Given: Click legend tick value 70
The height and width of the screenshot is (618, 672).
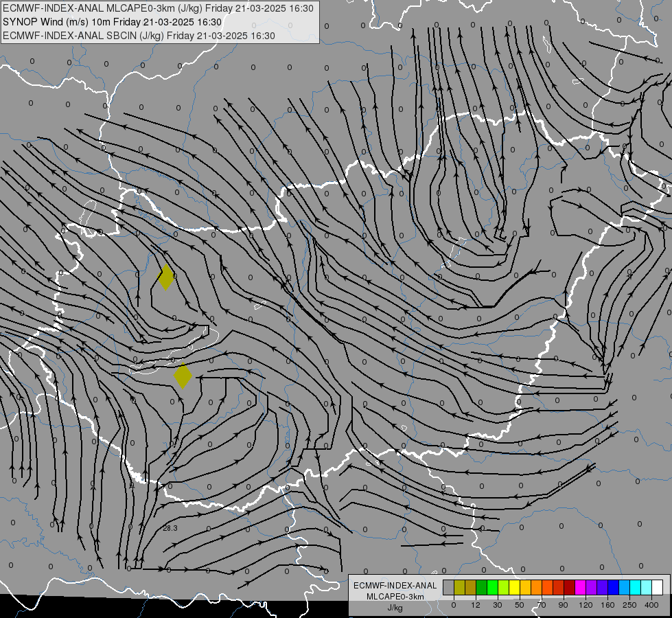Looking at the screenshot, I should tap(542, 605).
